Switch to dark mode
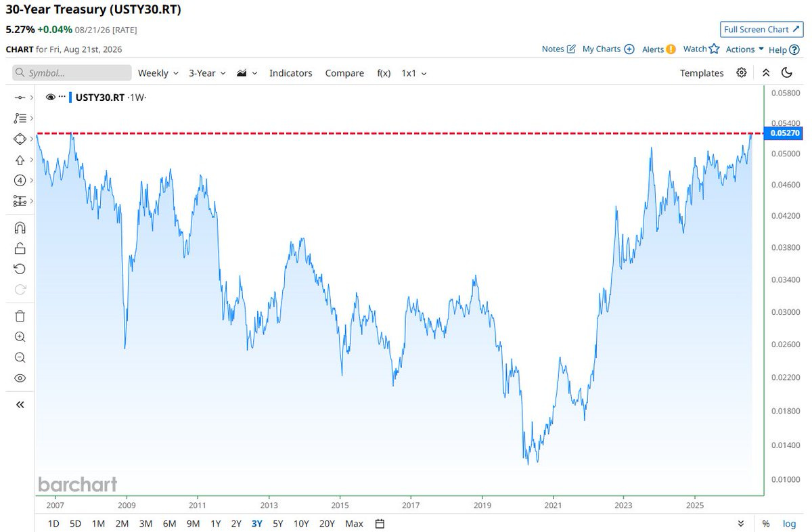The image size is (812, 532). [x=786, y=72]
